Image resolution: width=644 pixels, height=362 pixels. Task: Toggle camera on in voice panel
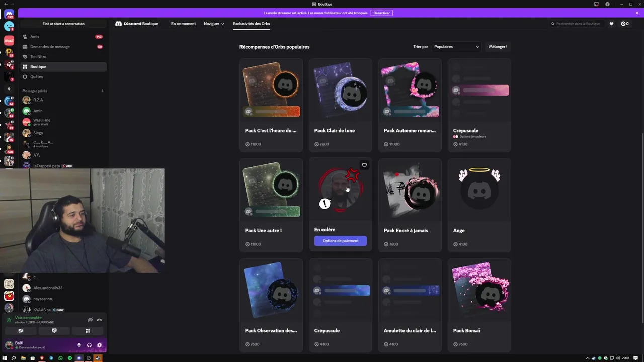21,331
